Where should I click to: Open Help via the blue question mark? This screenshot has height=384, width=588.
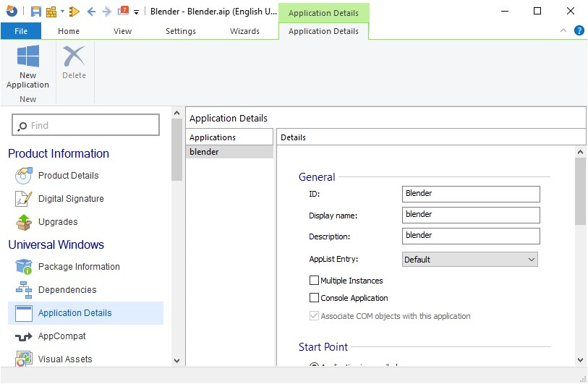[x=579, y=30]
